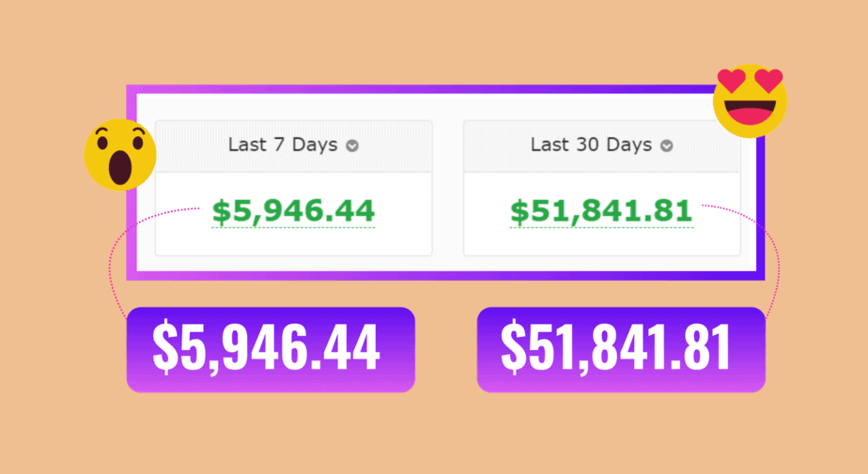Viewport: 868px width, 474px height.
Task: Click empty white area below $51,841.81 in card
Action: click(602, 242)
